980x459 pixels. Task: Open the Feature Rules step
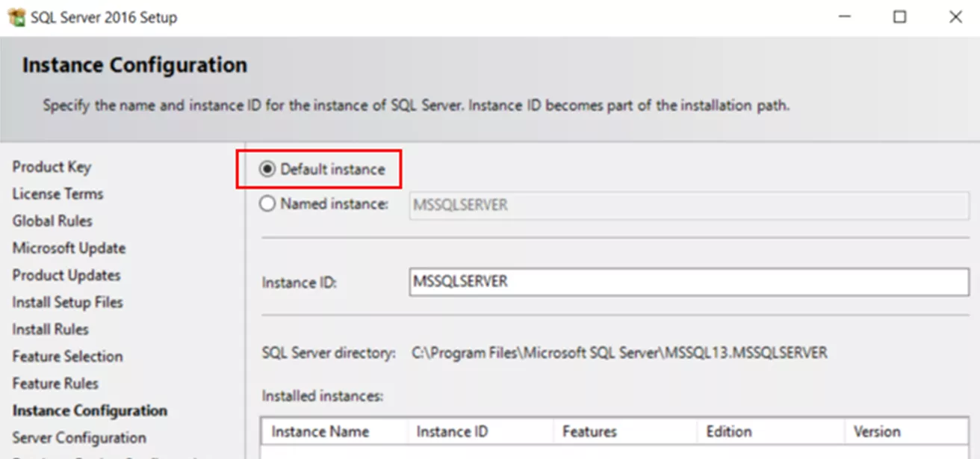click(x=55, y=383)
